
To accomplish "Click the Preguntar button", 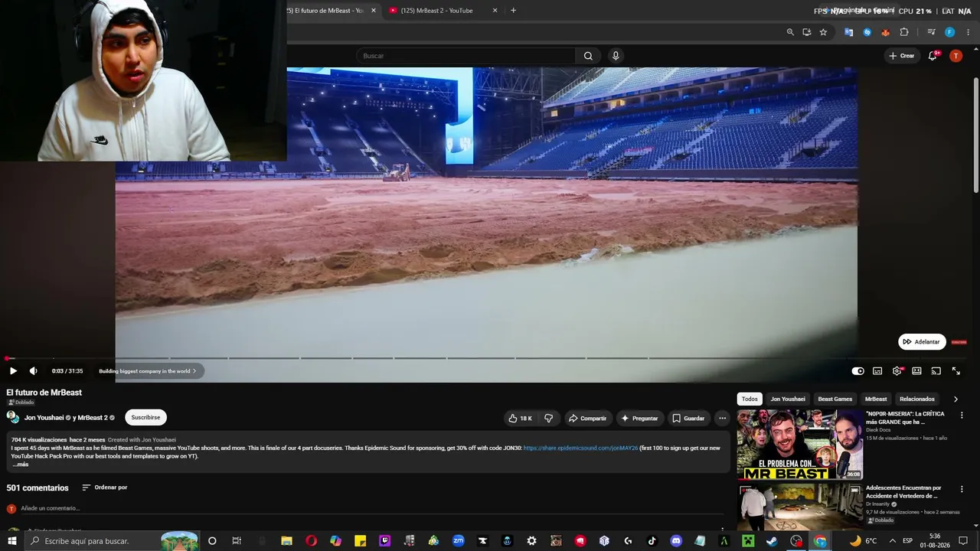I will [639, 419].
